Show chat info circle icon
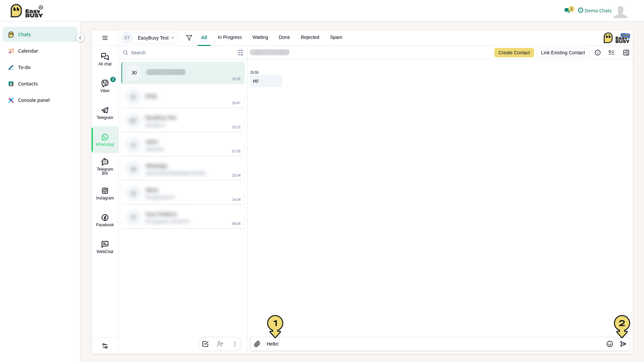The height and width of the screenshot is (362, 644). pyautogui.click(x=598, y=53)
